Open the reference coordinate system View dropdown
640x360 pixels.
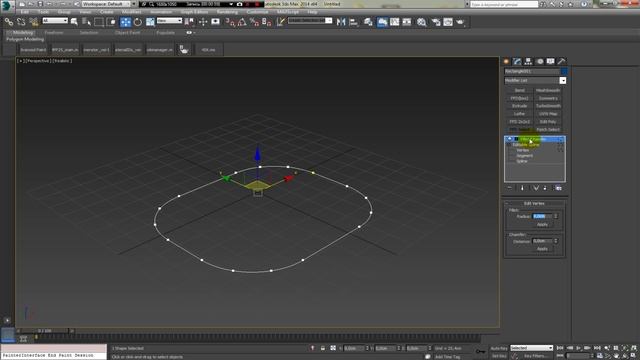(x=169, y=20)
